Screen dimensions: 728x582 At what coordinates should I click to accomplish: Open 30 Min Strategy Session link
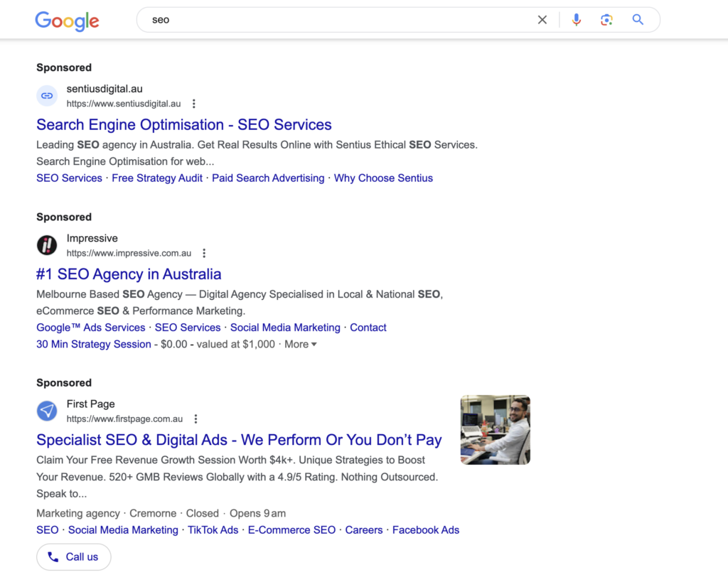(x=94, y=345)
